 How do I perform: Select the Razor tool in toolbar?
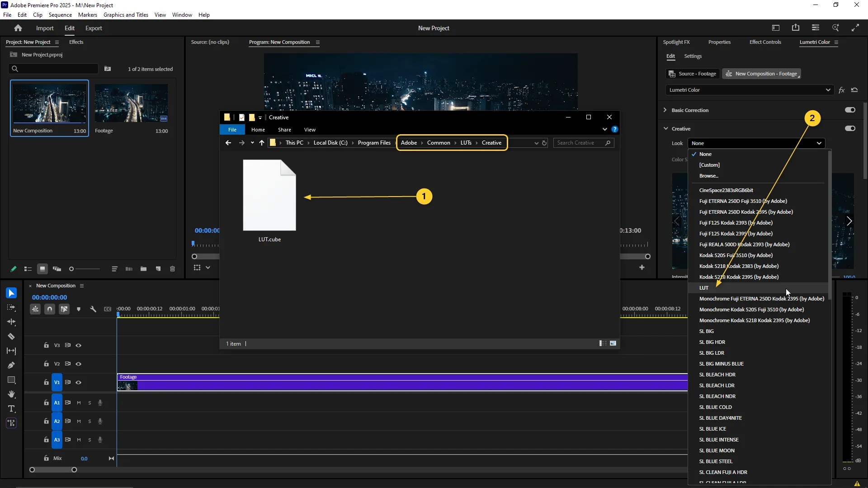[11, 337]
